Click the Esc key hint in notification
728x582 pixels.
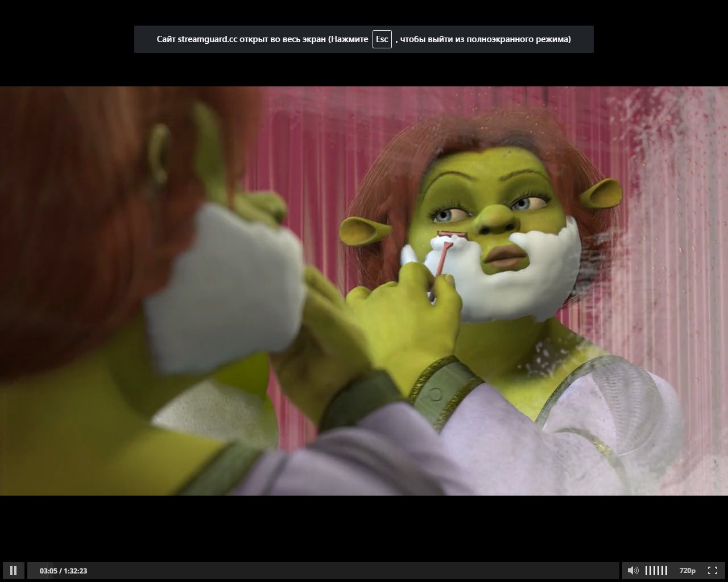pos(382,39)
